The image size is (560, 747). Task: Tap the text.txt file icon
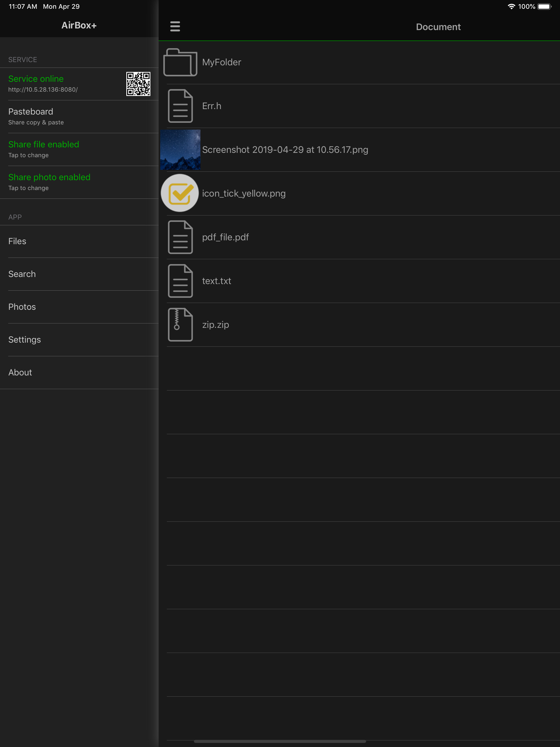click(180, 281)
